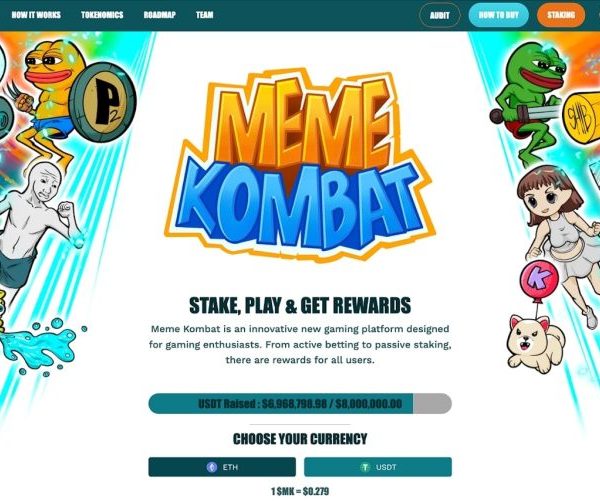
Task: Open the Roadmap nav link
Action: [160, 15]
